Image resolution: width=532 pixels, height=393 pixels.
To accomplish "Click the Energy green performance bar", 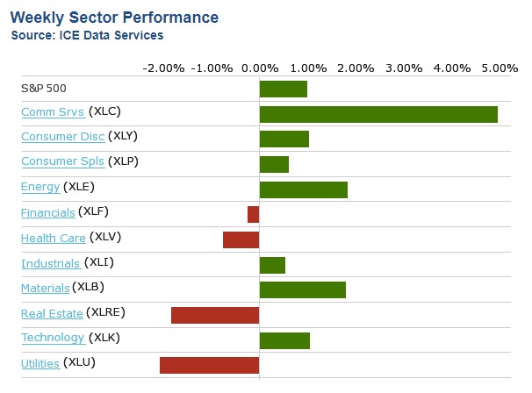I will (x=303, y=189).
